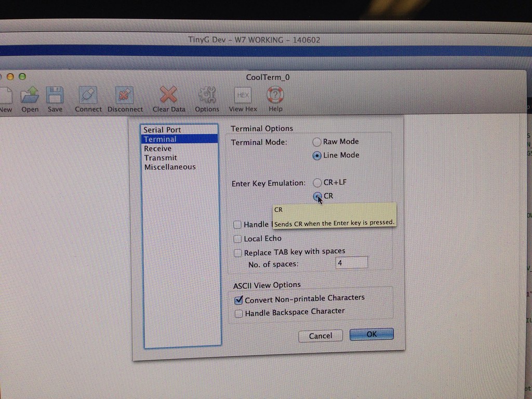
Task: Open the Options gear icon
Action: [207, 95]
